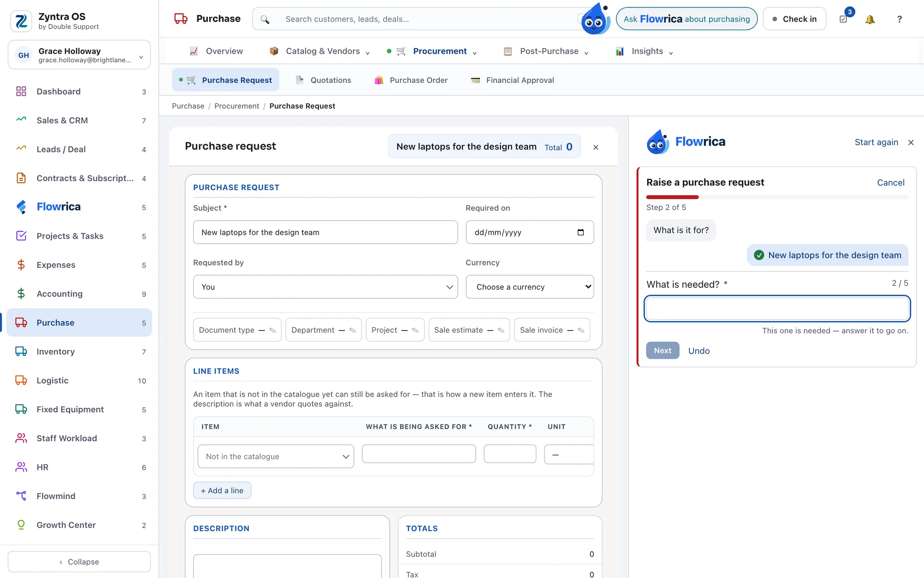Open the tasks checklist icon with badge 3
The width and height of the screenshot is (924, 578).
pyautogui.click(x=844, y=19)
